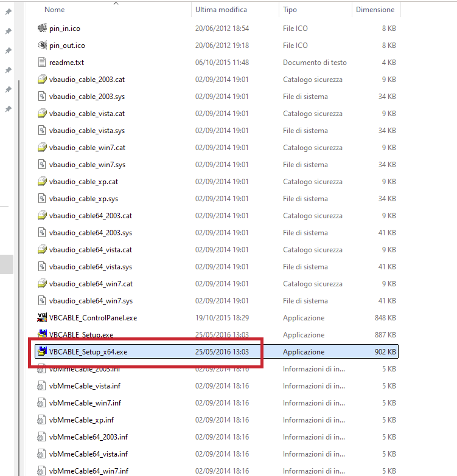Click the VBCABLE_ControlPanel.exe application icon
This screenshot has width=457, height=476.
[42, 317]
